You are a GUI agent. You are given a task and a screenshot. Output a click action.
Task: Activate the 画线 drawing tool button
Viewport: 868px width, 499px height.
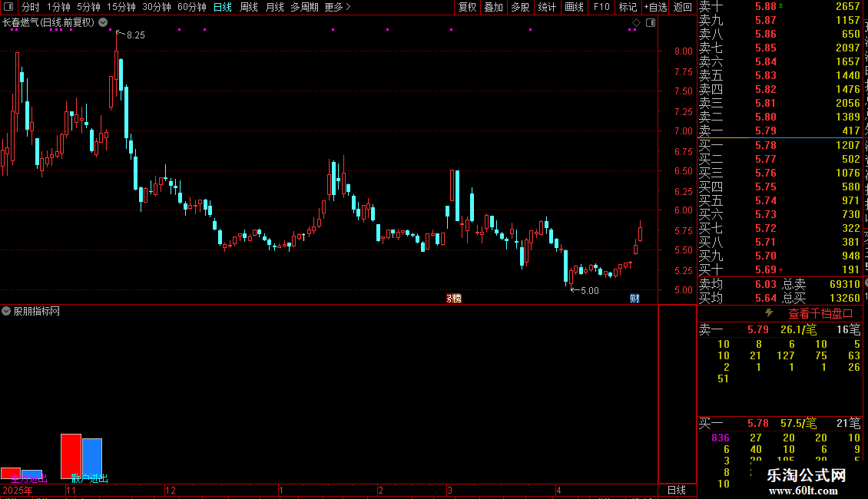[x=574, y=7]
